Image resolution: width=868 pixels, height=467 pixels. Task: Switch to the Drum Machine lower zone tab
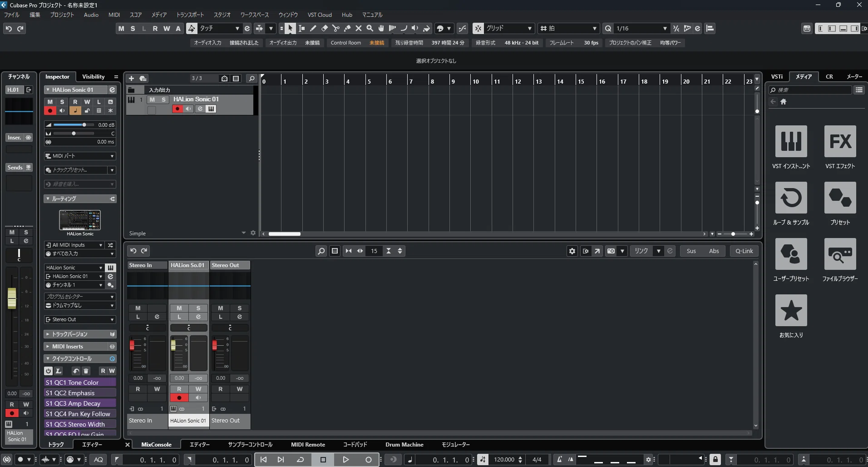coord(404,445)
